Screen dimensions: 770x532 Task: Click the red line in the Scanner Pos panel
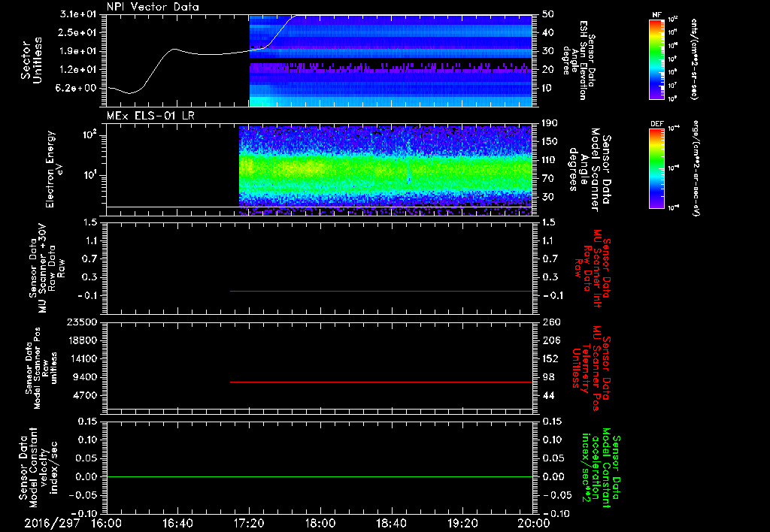pos(381,382)
